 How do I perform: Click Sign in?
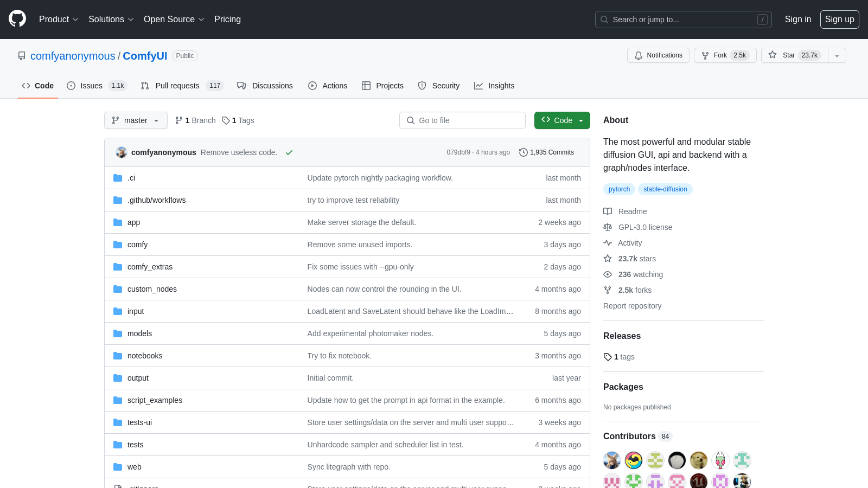798,19
